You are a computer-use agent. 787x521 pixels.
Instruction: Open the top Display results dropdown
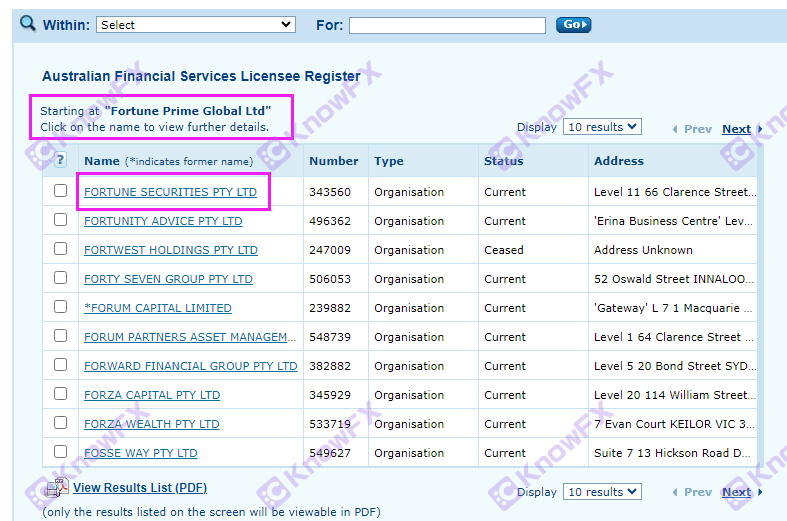click(602, 127)
